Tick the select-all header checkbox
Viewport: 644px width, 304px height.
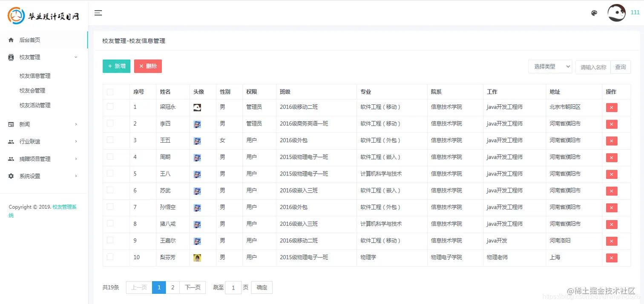point(110,92)
